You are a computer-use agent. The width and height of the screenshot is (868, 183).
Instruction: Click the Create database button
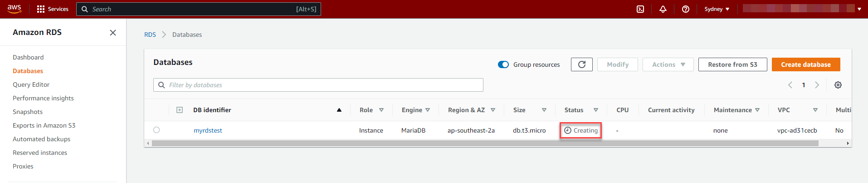806,64
